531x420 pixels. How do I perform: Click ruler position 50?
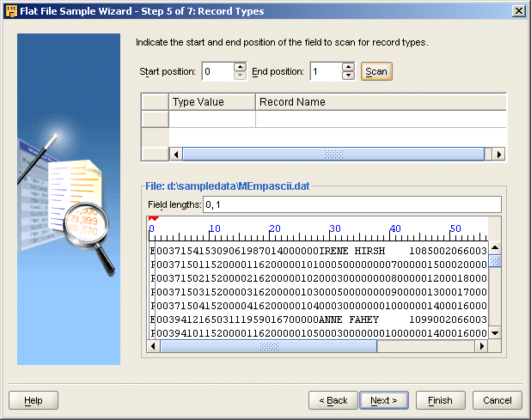tap(455, 228)
